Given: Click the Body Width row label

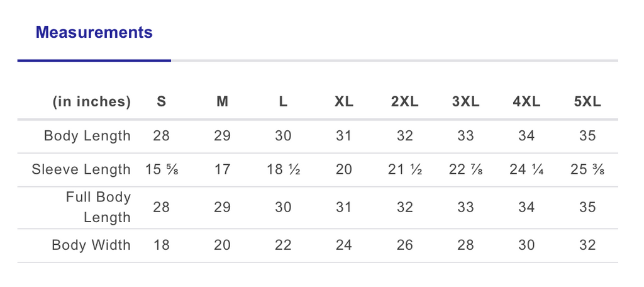Looking at the screenshot, I should pos(91,245).
